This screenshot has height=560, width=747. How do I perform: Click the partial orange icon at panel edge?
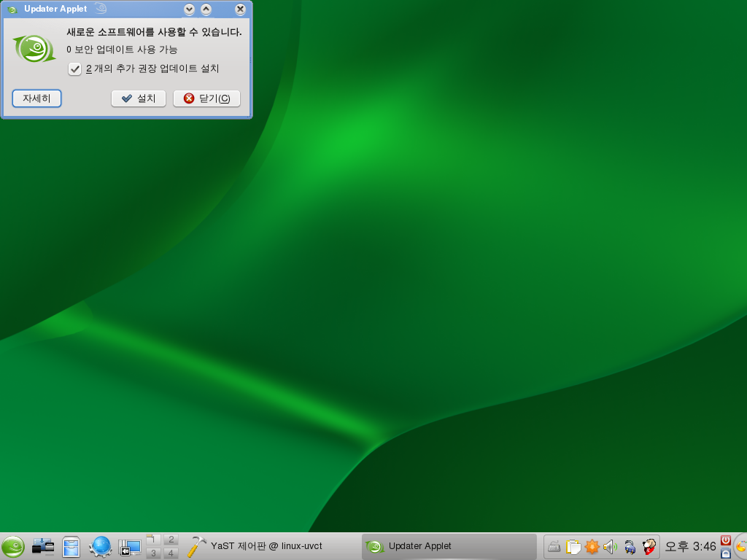pyautogui.click(x=741, y=547)
